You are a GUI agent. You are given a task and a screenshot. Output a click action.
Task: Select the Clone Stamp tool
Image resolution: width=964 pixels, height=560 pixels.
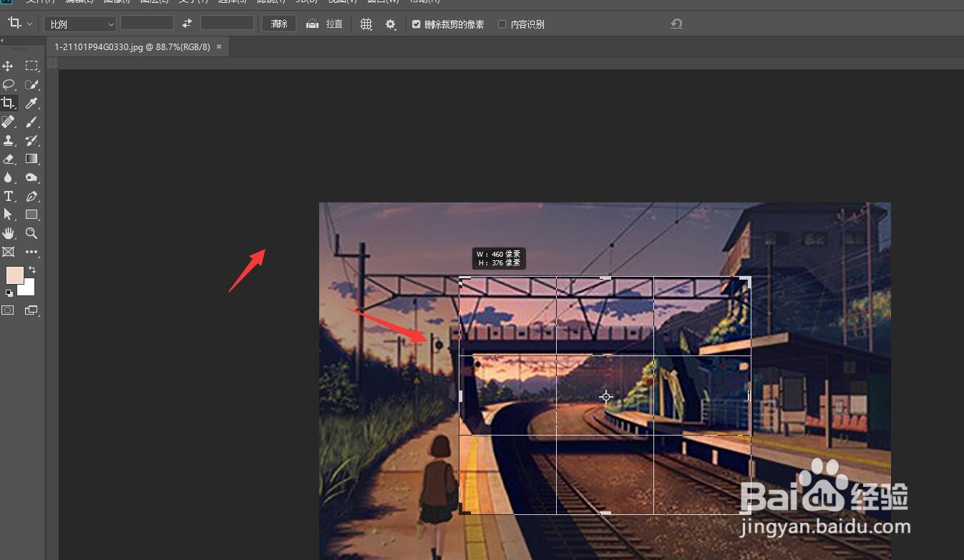click(x=8, y=140)
